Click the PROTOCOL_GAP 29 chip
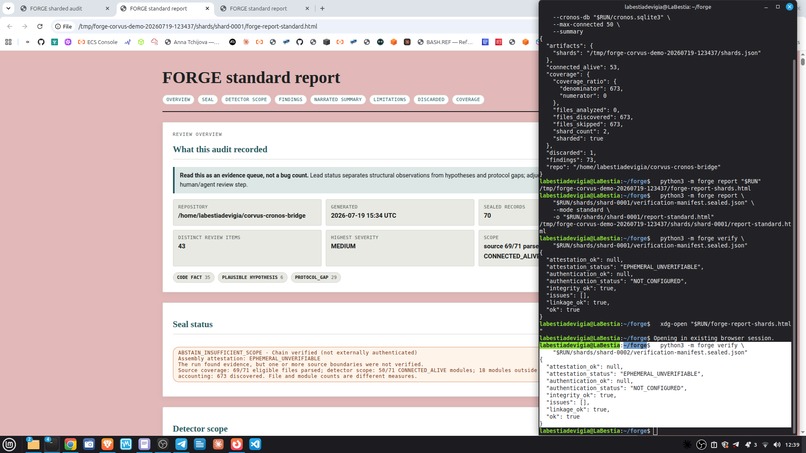The width and height of the screenshot is (806, 453). click(x=316, y=277)
